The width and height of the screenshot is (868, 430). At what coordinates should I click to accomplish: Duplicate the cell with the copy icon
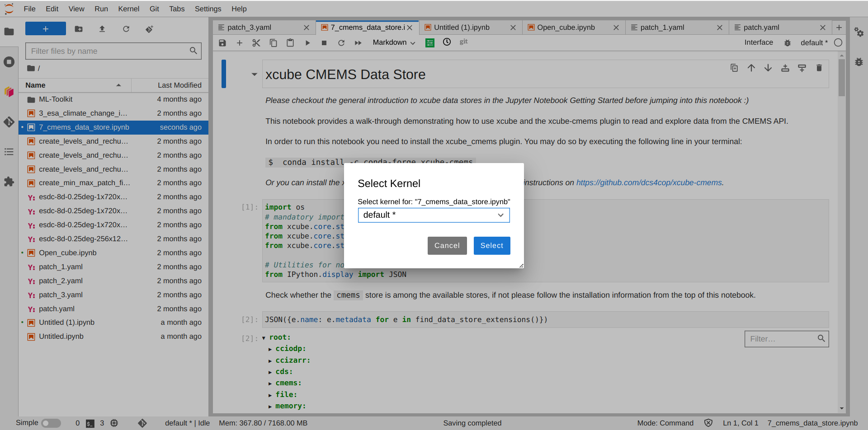[x=734, y=68]
